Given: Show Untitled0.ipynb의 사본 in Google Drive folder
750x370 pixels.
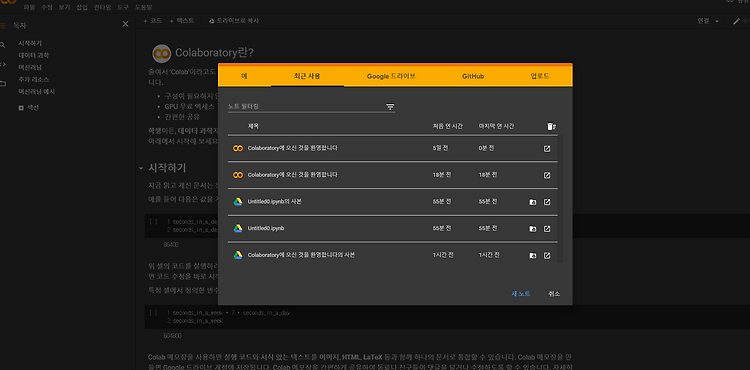Looking at the screenshot, I should [x=533, y=202].
